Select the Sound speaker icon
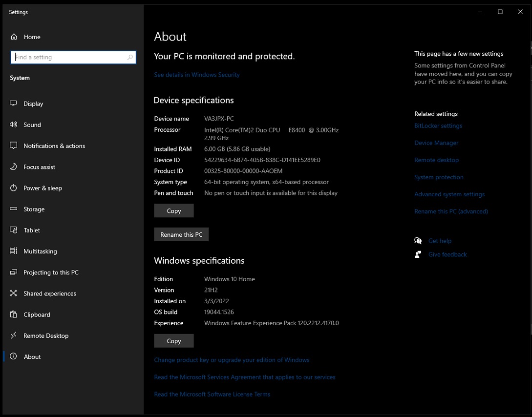532x417 pixels. [x=14, y=125]
